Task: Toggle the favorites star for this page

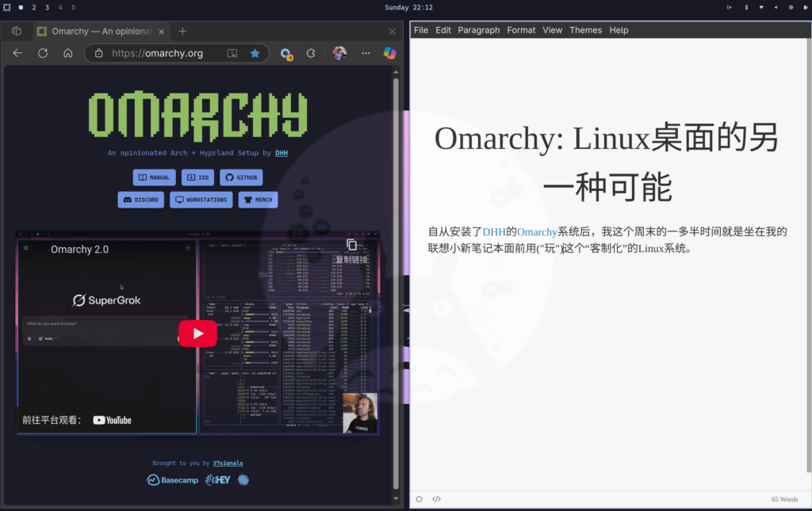Action: click(255, 53)
